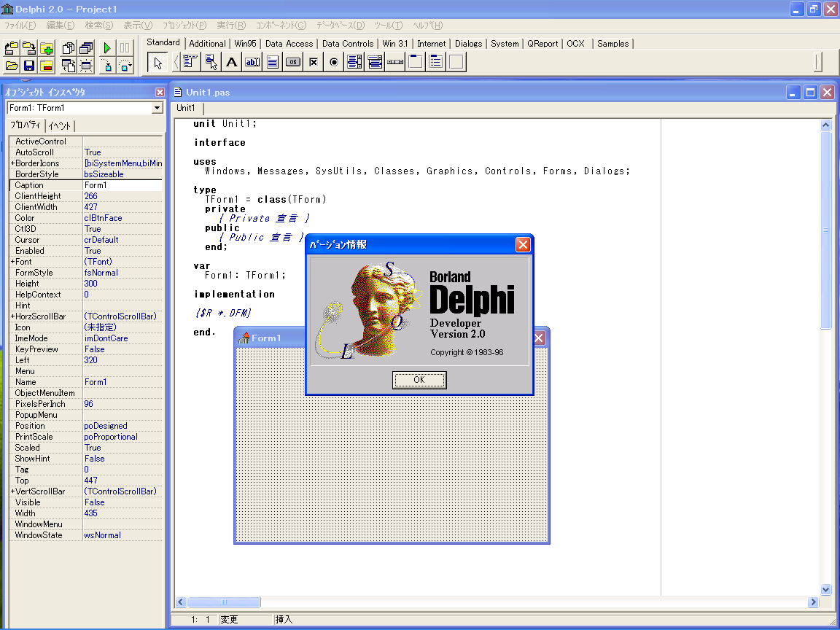Viewport: 840px width, 630px height.
Task: Select the Button (OK) component
Action: click(x=294, y=62)
